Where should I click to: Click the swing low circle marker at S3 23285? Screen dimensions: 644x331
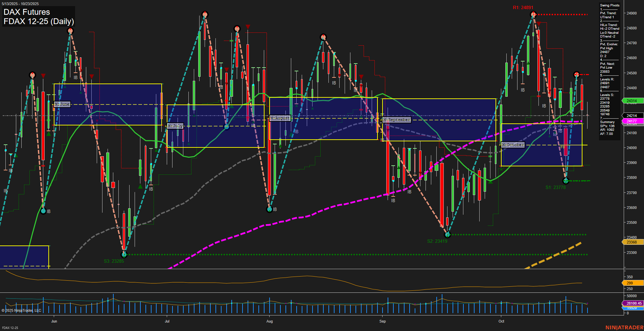click(124, 255)
